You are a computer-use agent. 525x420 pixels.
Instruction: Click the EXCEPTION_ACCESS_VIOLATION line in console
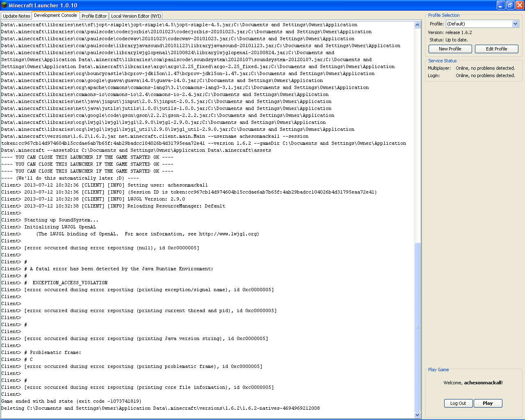click(x=70, y=283)
